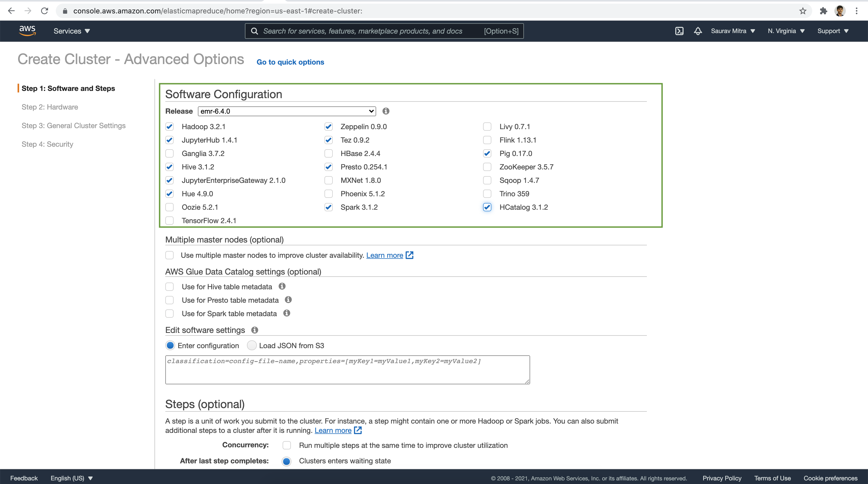The width and height of the screenshot is (868, 484).
Task: Enable concurrency run multiple steps checkbox
Action: click(287, 445)
